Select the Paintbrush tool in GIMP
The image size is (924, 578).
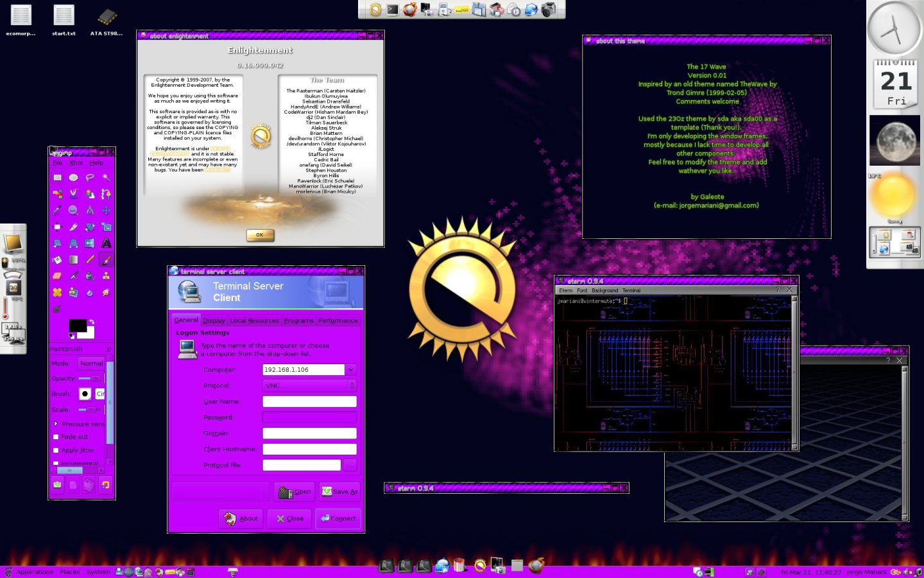point(106,260)
